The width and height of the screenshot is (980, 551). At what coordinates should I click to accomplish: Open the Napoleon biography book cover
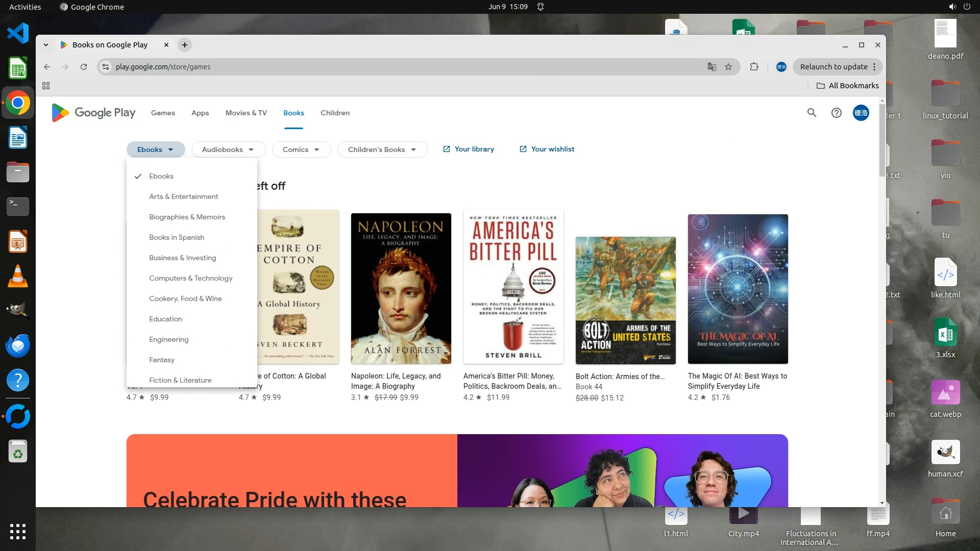pyautogui.click(x=401, y=288)
